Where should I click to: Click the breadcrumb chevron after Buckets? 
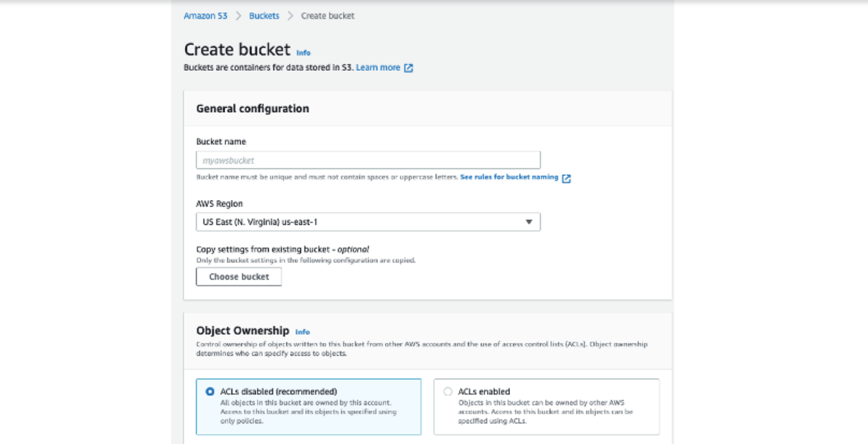291,15
